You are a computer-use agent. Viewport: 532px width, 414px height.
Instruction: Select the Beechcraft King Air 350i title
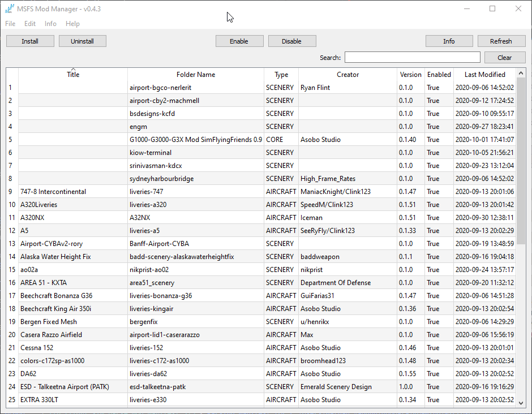[73, 309]
